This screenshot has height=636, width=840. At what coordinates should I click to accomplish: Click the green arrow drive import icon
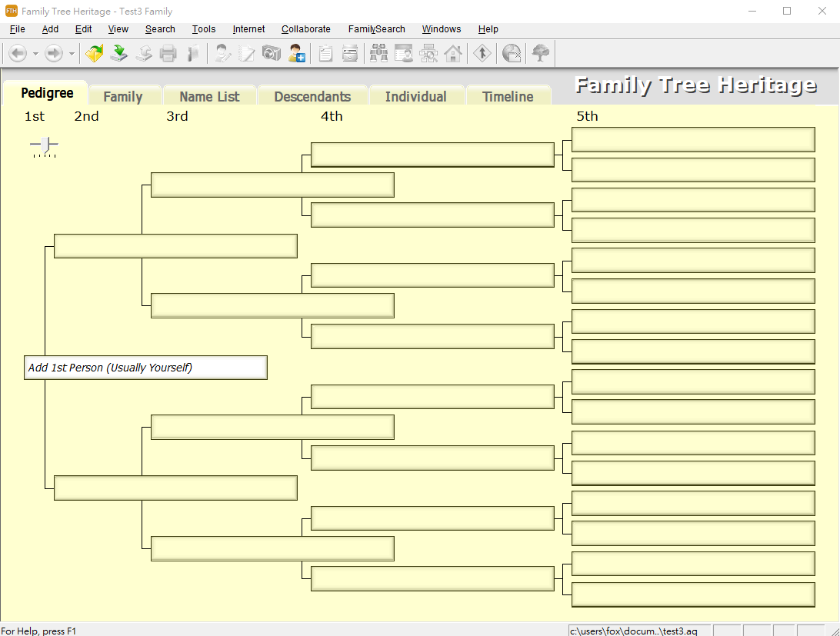point(119,53)
